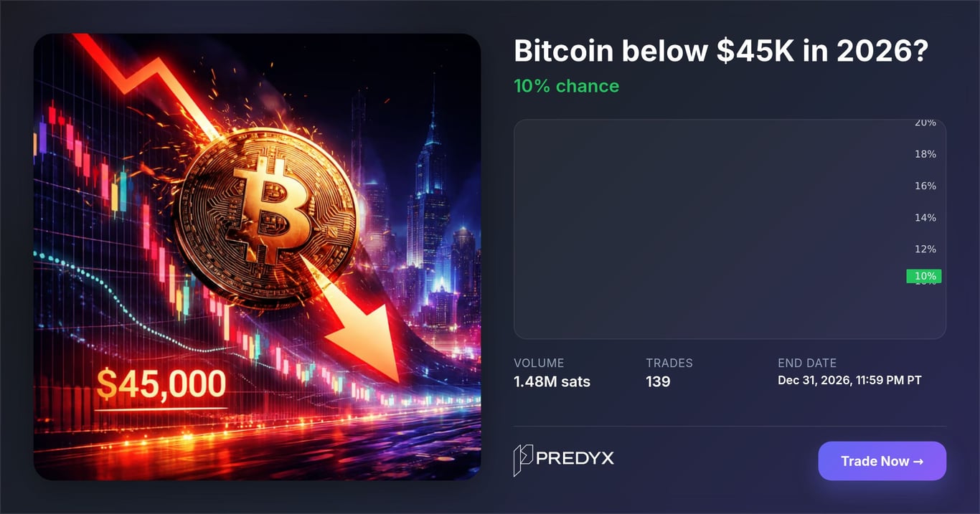This screenshot has width=980, height=514.
Task: Click the green 10% price marker
Action: coord(924,276)
